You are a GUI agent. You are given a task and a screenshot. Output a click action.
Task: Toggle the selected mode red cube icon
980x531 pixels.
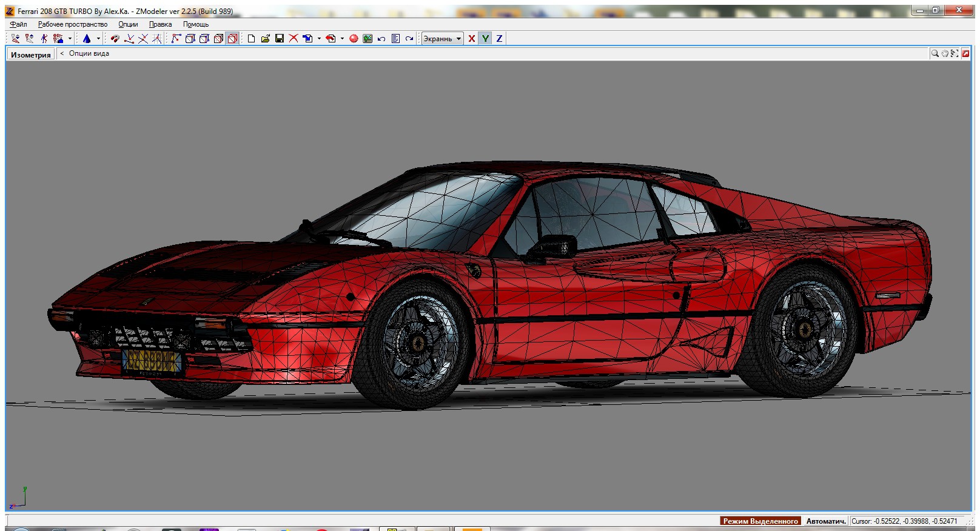[x=232, y=39]
